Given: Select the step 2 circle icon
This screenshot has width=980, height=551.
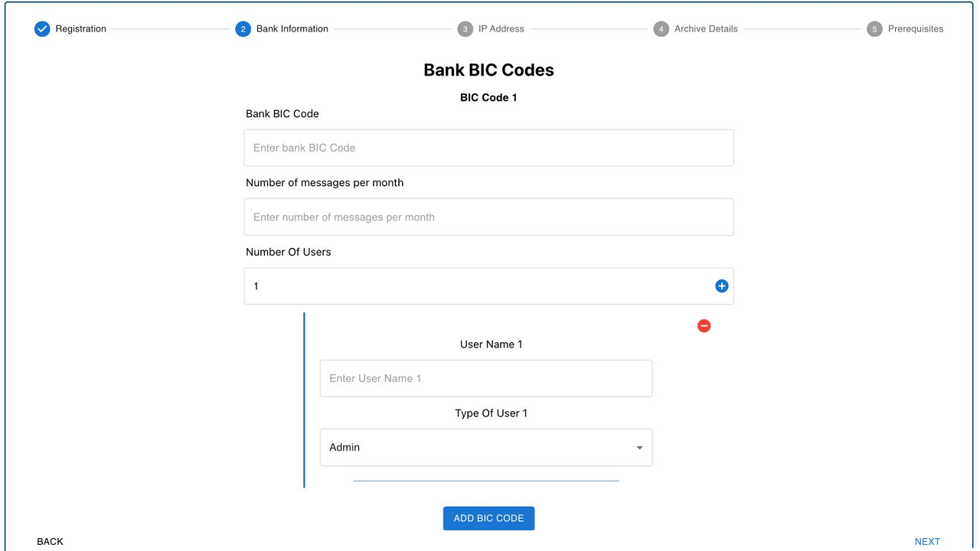Looking at the screenshot, I should pyautogui.click(x=243, y=29).
